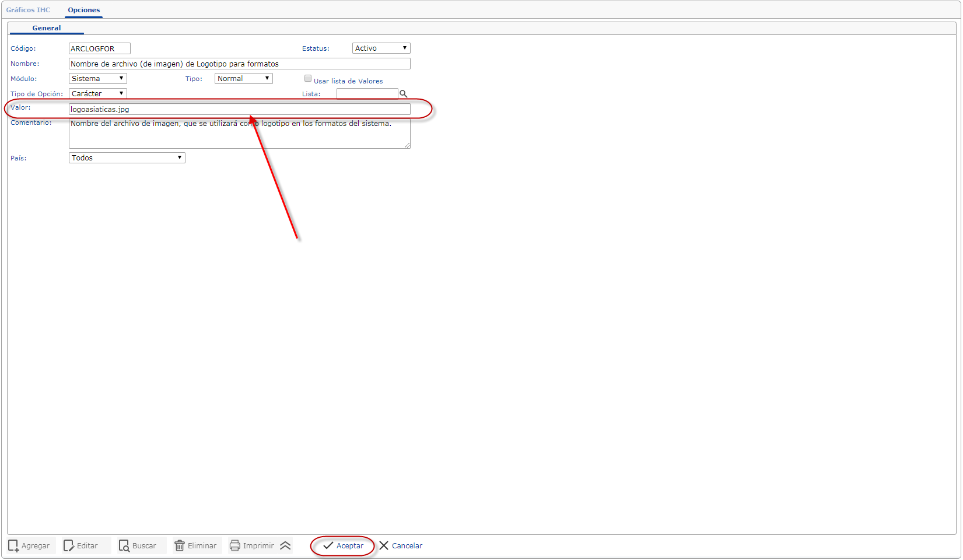This screenshot has width=963, height=560.
Task: Discard changes with the Cancelar button
Action: [x=401, y=545]
